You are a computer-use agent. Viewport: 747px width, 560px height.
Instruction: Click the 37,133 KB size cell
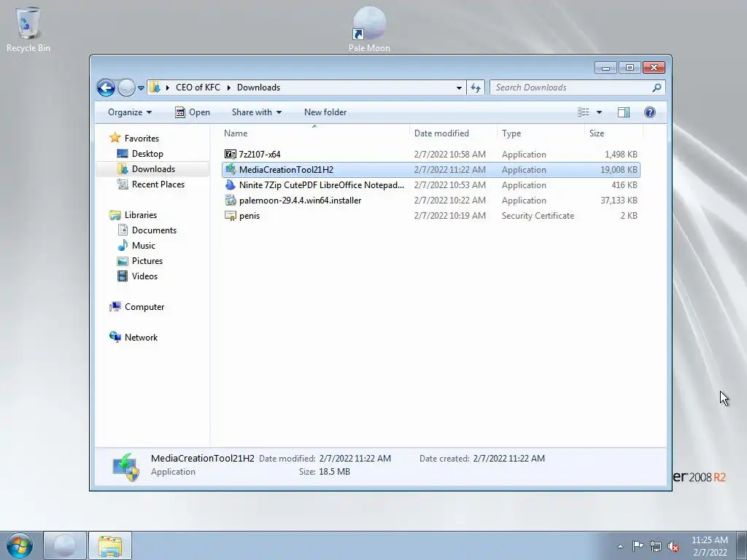619,201
